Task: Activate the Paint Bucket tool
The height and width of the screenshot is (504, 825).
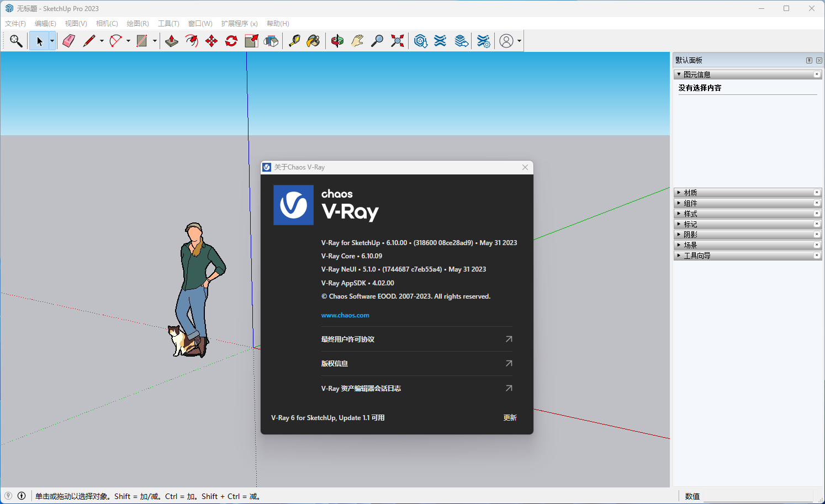Action: pos(314,41)
